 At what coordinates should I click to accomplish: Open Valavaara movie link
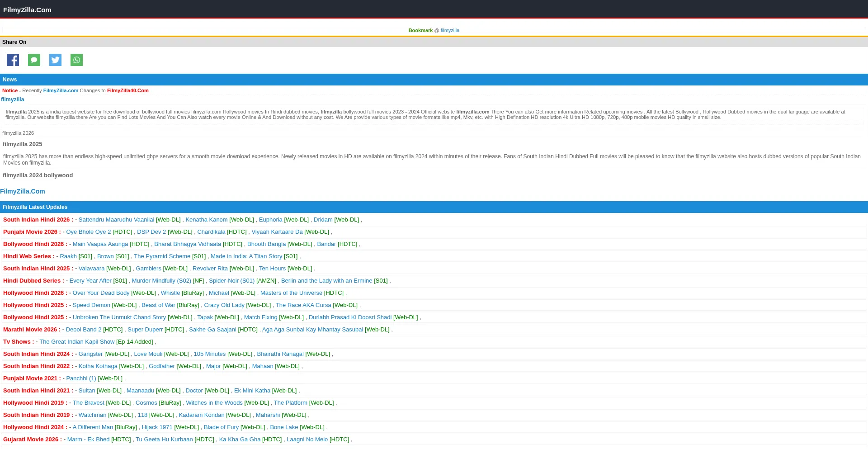(x=92, y=269)
